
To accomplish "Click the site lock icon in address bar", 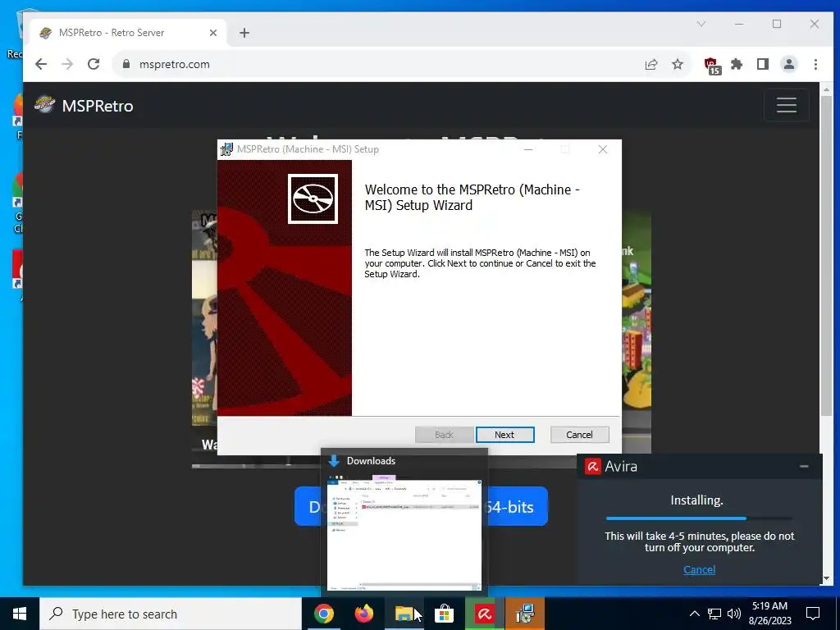I will point(126,64).
